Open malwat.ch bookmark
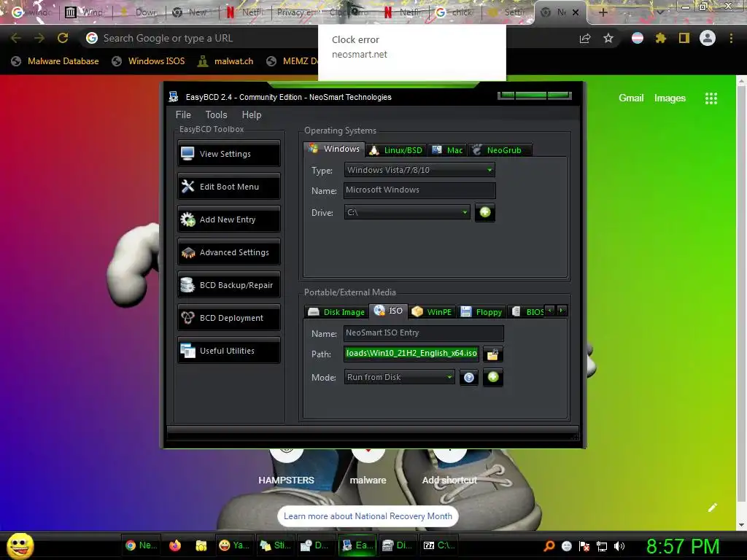 pyautogui.click(x=226, y=61)
